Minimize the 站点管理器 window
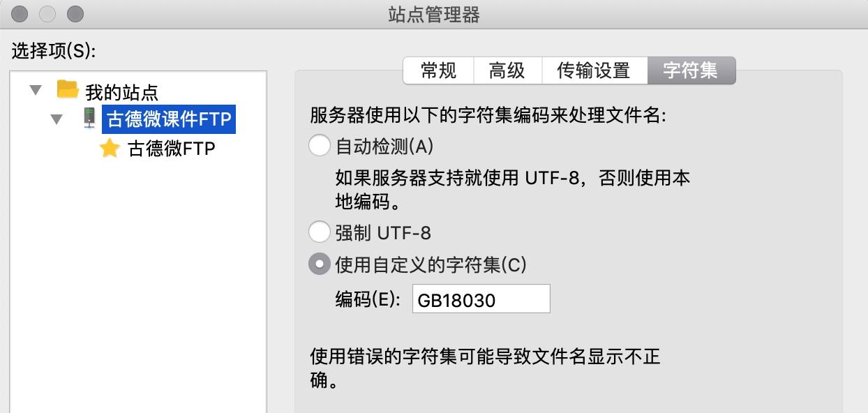868x413 pixels. pos(47,13)
